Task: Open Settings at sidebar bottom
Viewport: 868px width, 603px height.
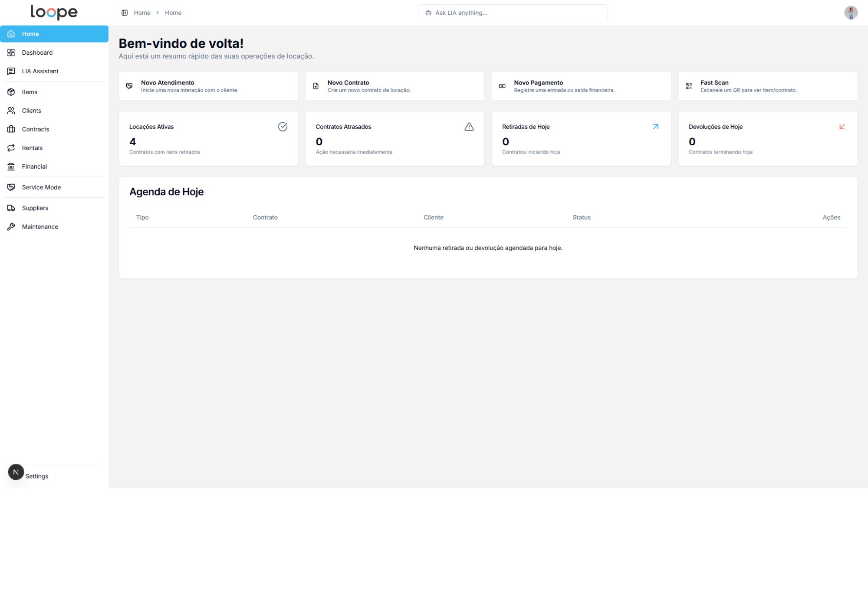Action: point(37,476)
